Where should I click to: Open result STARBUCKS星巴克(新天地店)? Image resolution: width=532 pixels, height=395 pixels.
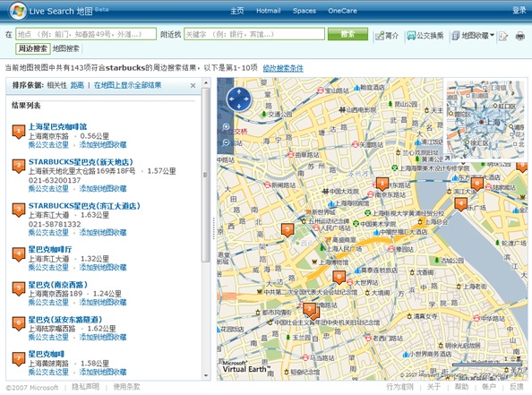(81, 162)
